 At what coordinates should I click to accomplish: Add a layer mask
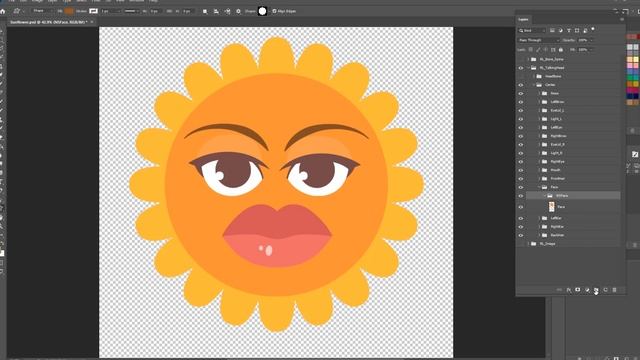578,290
